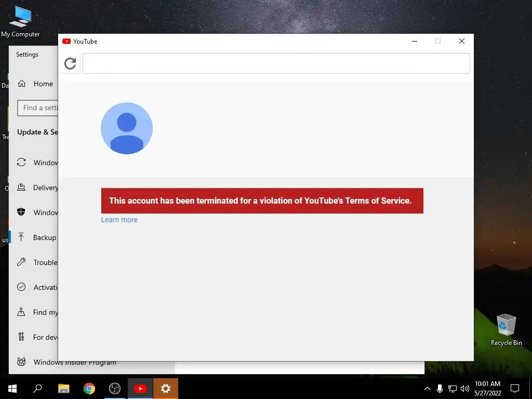Open Windows Security shield icon

21,212
